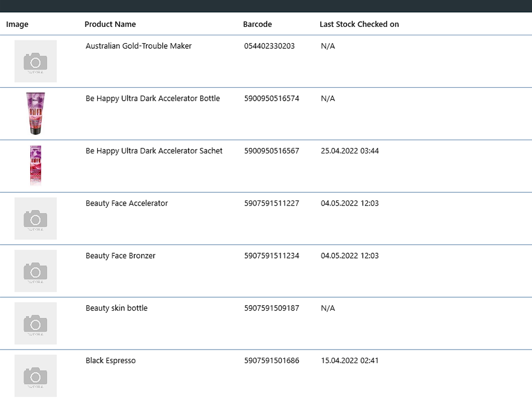Click the Beauty skin bottle product name

[116, 308]
